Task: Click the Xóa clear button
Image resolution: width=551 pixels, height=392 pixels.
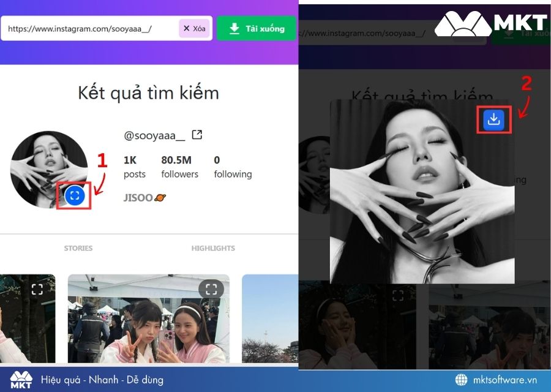Action: point(193,28)
